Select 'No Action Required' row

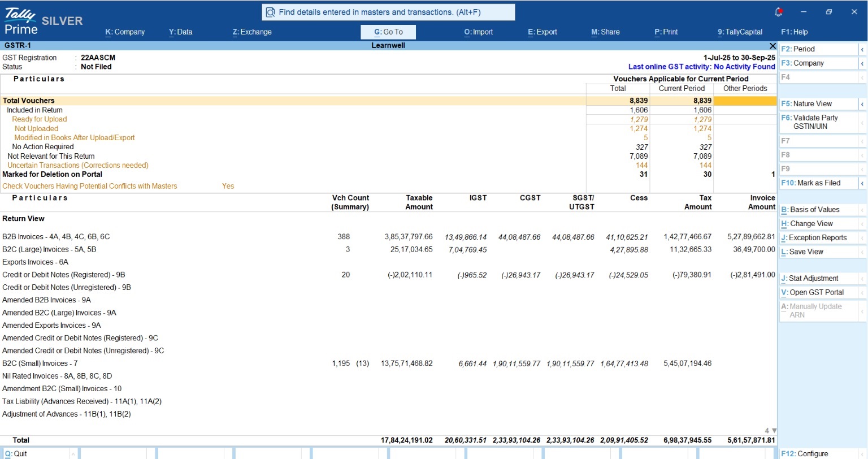(388, 147)
